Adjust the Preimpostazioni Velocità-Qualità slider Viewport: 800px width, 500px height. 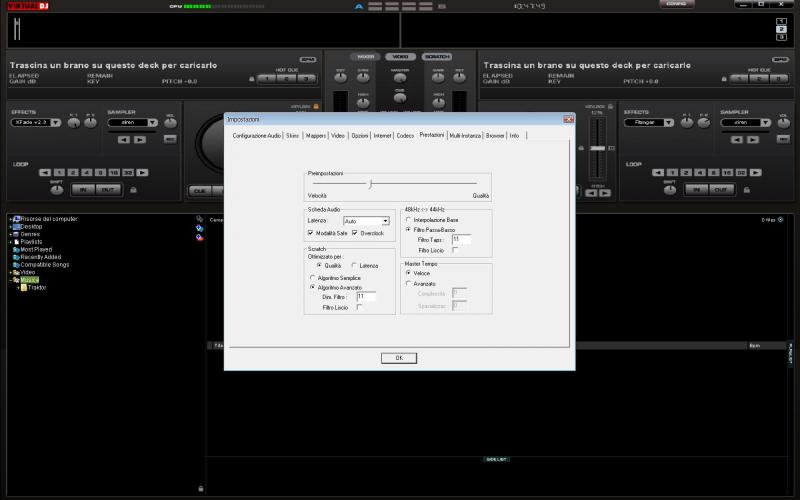pyautogui.click(x=370, y=184)
